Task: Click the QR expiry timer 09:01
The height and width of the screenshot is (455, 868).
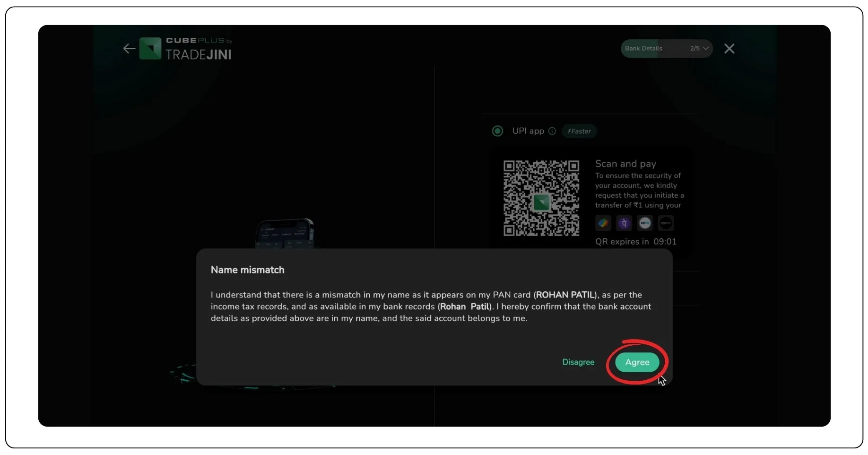Action: [x=665, y=241]
